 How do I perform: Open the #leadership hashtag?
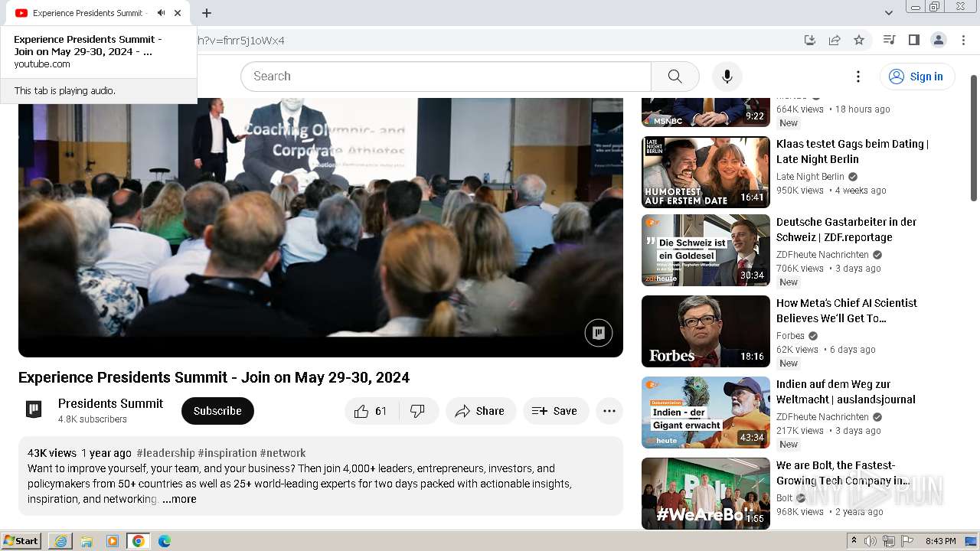pyautogui.click(x=165, y=453)
